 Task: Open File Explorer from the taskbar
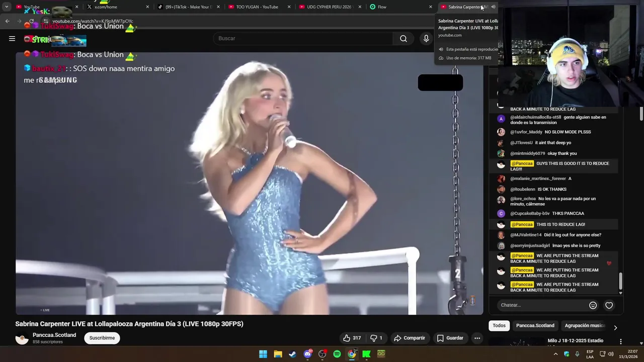[x=278, y=354]
